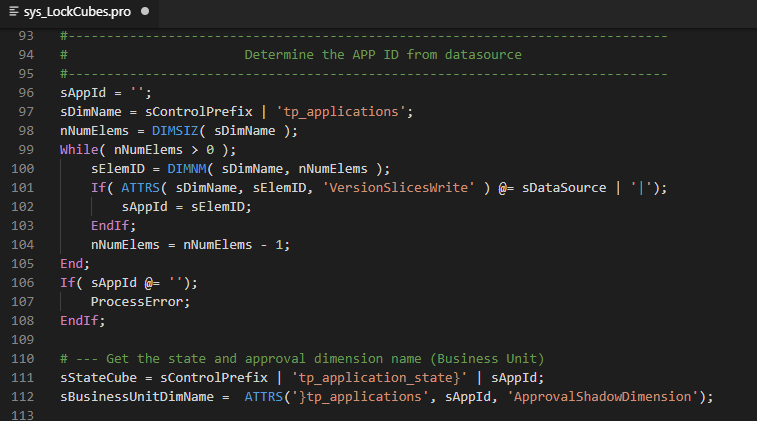The width and height of the screenshot is (757, 421).
Task: Click line number 99 in the gutter
Action: pos(26,150)
